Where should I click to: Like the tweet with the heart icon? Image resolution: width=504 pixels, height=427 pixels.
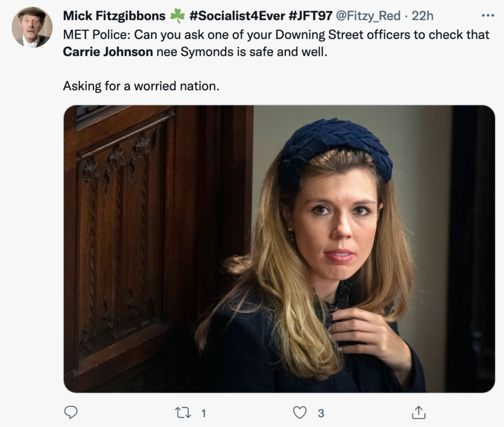click(x=300, y=413)
